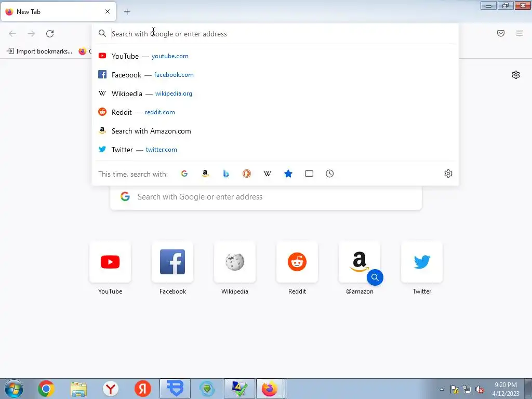Search Bookmarks using the star icon
Screen dimensions: 532x399
(x=288, y=174)
